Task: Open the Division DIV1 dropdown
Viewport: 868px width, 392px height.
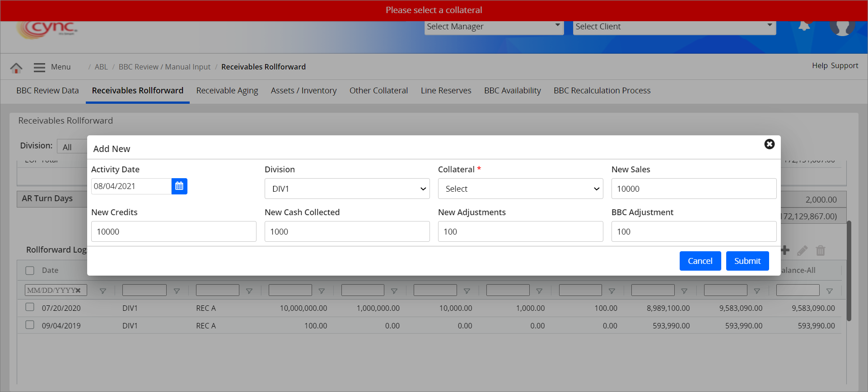Action: [347, 189]
